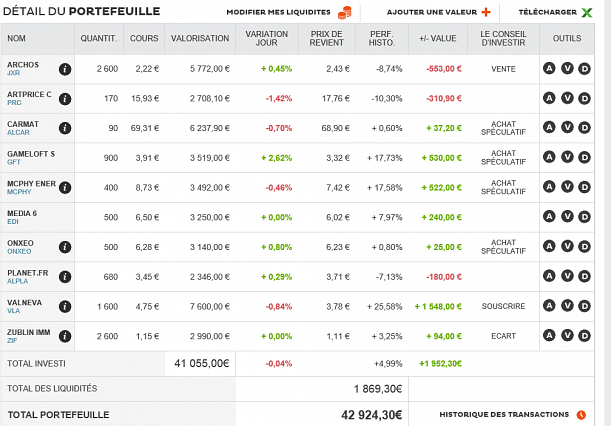Click the V tool icon in CARMAT row
Image resolution: width=611 pixels, height=426 pixels.
(x=567, y=127)
